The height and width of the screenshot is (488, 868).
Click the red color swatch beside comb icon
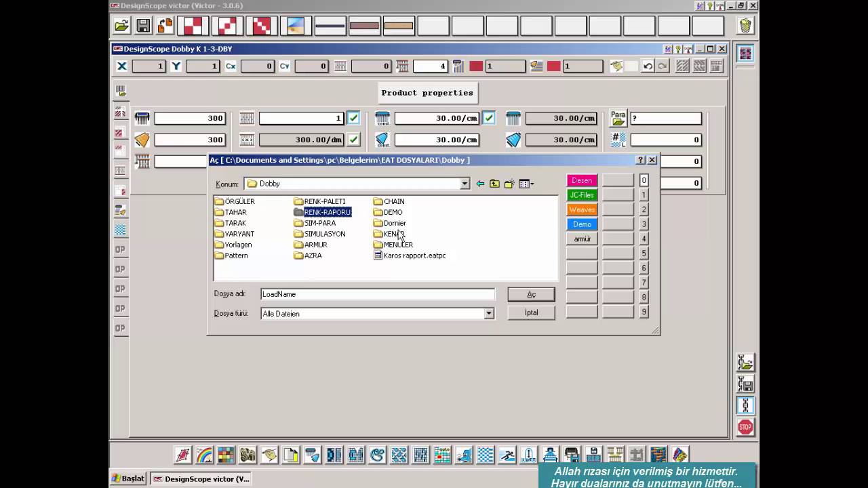click(476, 66)
